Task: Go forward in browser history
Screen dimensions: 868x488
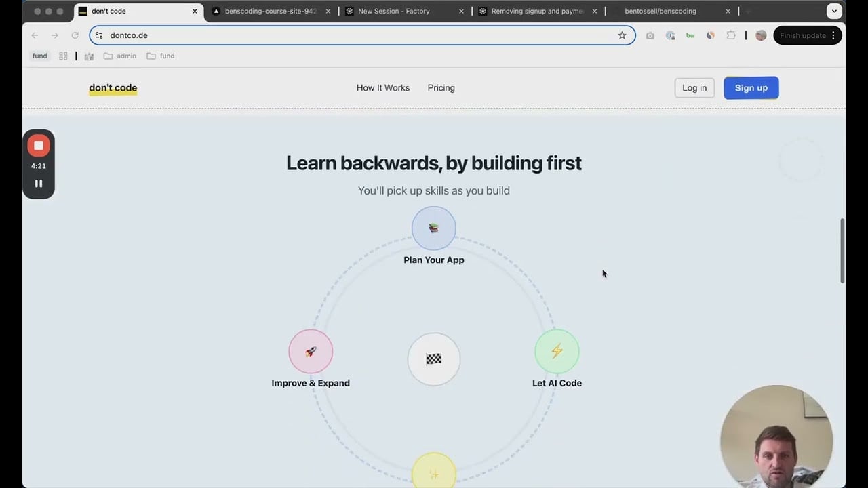Action: (x=54, y=35)
